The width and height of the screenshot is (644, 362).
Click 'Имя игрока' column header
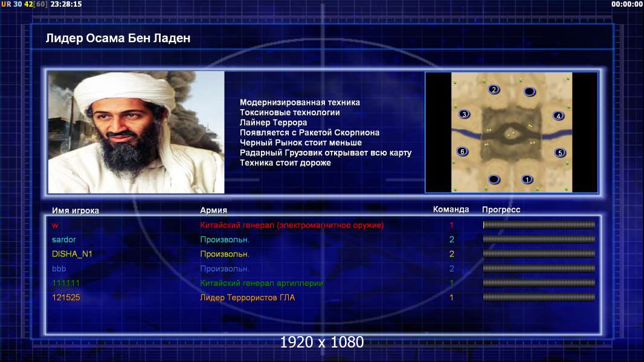pyautogui.click(x=75, y=211)
